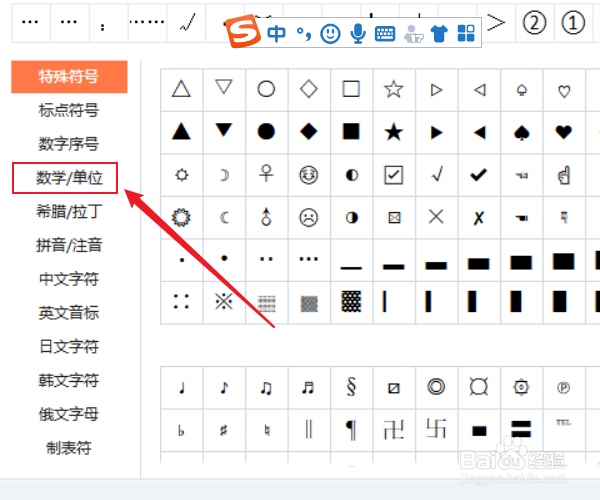Select the 韩文字符 category

click(69, 380)
